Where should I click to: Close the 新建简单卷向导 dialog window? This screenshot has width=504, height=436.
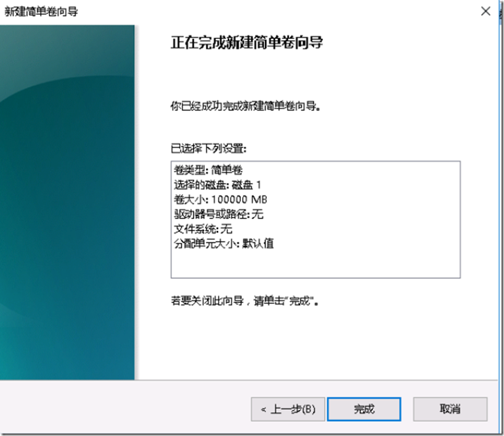coord(486,11)
